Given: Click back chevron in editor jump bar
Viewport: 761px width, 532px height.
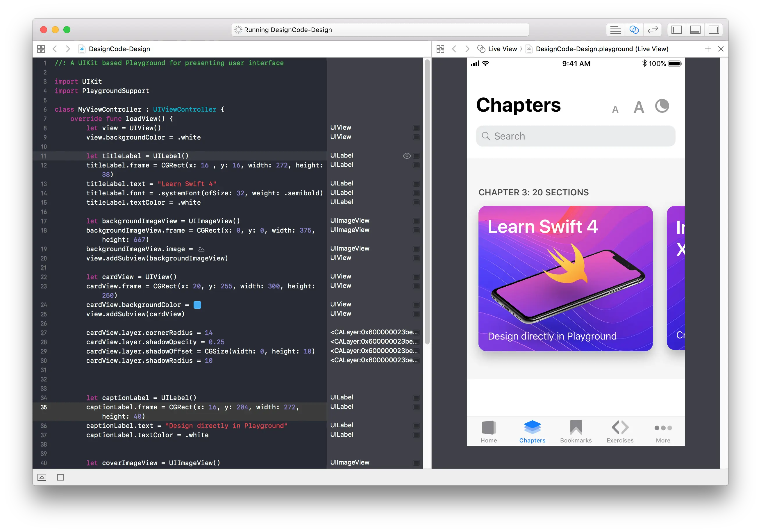Looking at the screenshot, I should click(55, 49).
